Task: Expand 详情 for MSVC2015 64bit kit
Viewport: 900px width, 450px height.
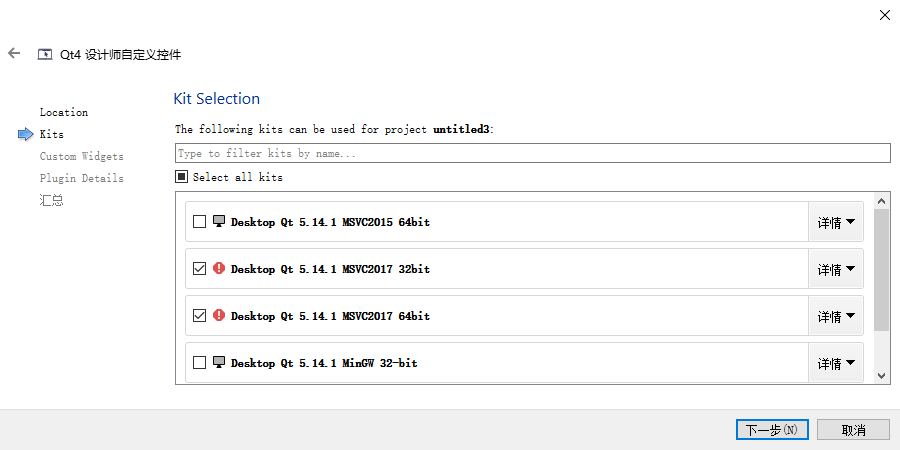Action: 836,222
